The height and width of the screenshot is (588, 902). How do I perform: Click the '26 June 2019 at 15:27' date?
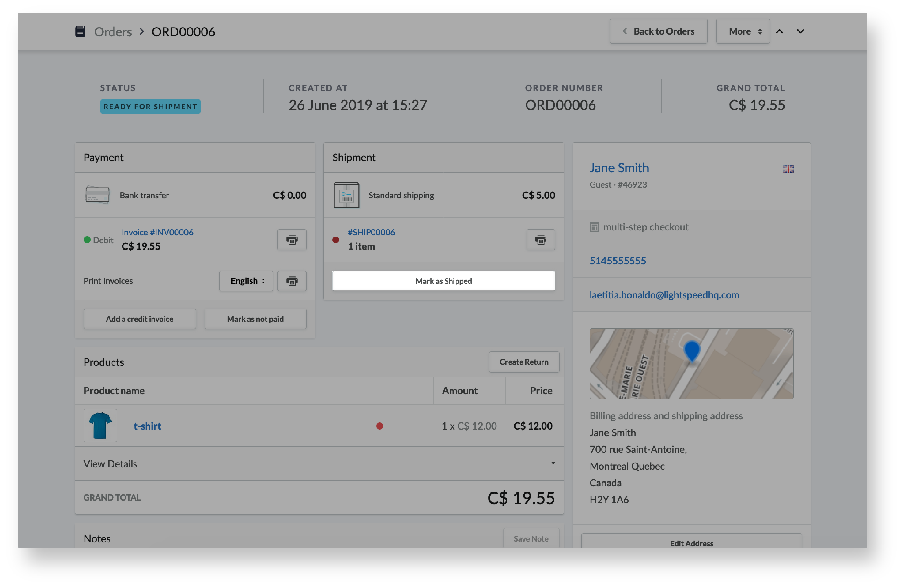pyautogui.click(x=358, y=105)
